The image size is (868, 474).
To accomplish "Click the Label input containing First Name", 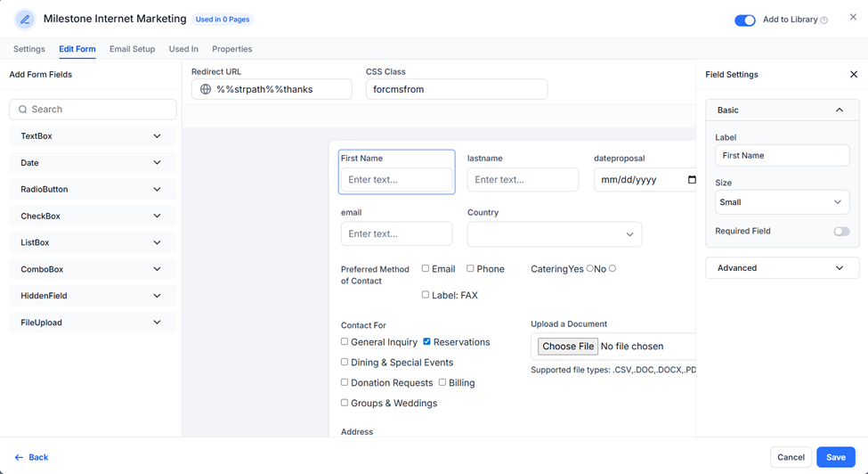I will click(x=782, y=156).
